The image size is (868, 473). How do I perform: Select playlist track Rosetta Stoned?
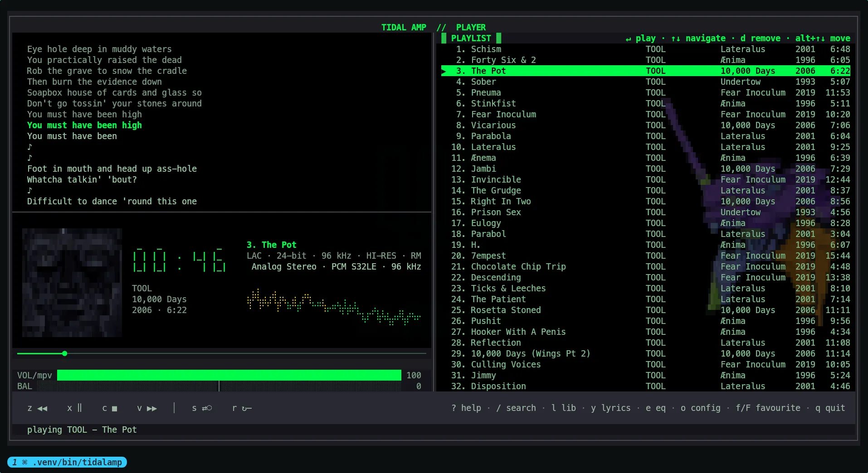(646, 310)
